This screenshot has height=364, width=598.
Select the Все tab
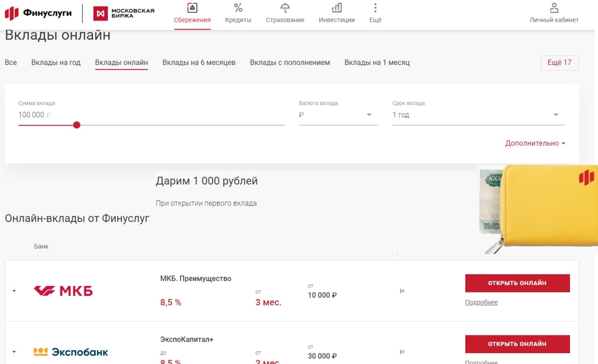pyautogui.click(x=11, y=63)
